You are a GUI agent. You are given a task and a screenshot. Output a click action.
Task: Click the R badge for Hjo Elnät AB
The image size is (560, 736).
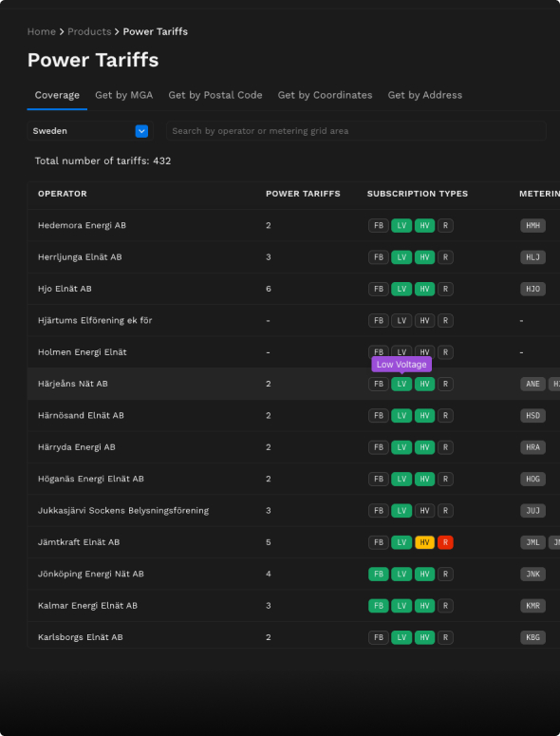(445, 289)
